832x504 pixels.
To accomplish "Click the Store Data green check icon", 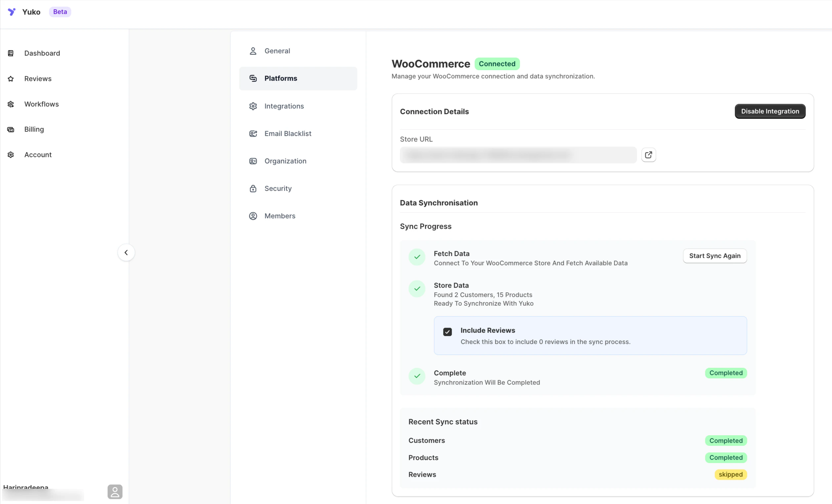I will [x=417, y=289].
